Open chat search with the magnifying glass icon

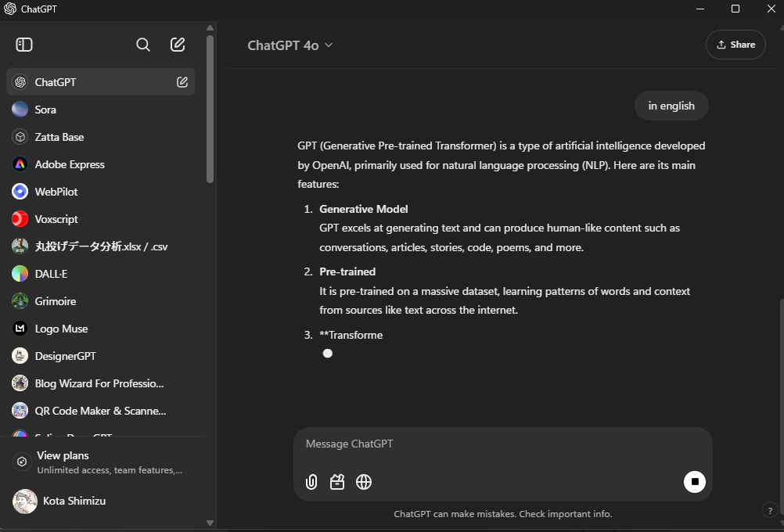click(143, 45)
